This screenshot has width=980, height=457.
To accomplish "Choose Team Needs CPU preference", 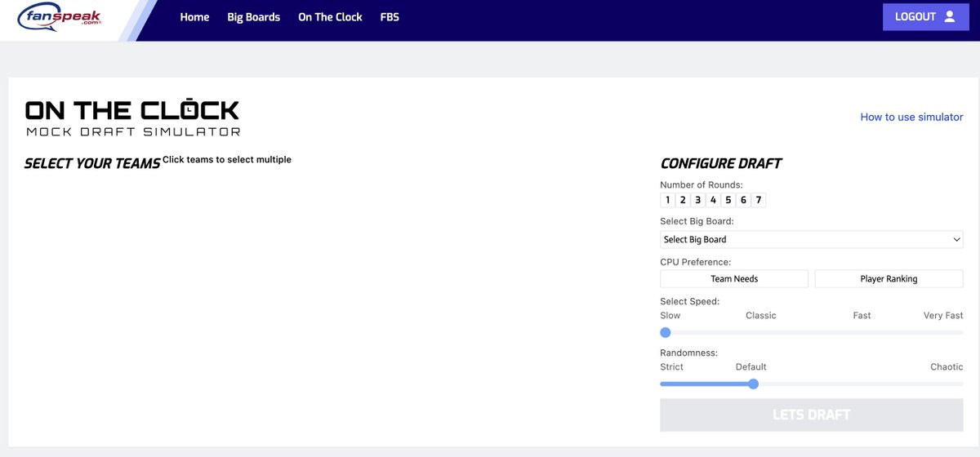I will click(734, 278).
